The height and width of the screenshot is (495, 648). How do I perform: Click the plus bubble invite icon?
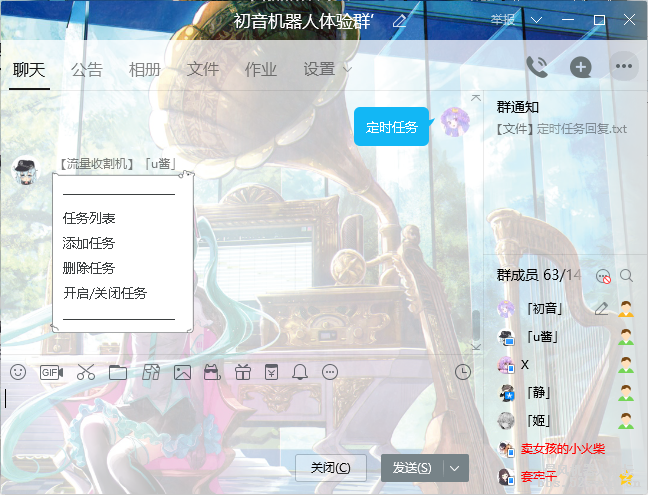(x=581, y=67)
